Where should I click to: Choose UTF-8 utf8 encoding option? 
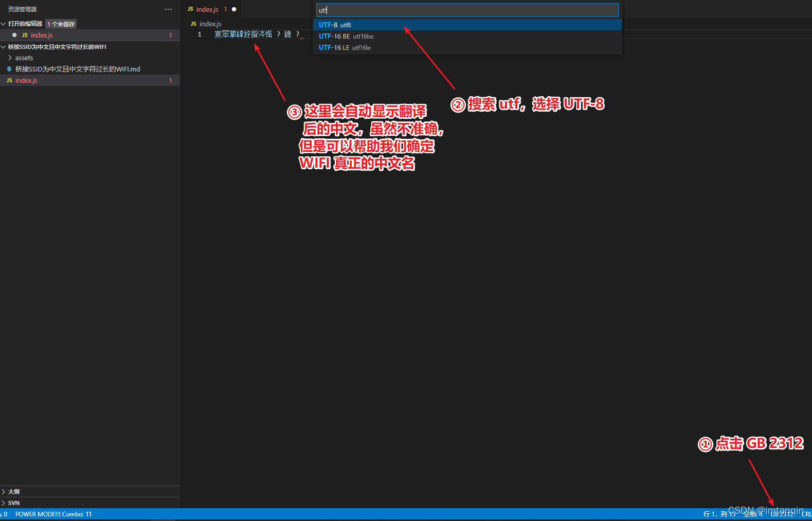[467, 25]
